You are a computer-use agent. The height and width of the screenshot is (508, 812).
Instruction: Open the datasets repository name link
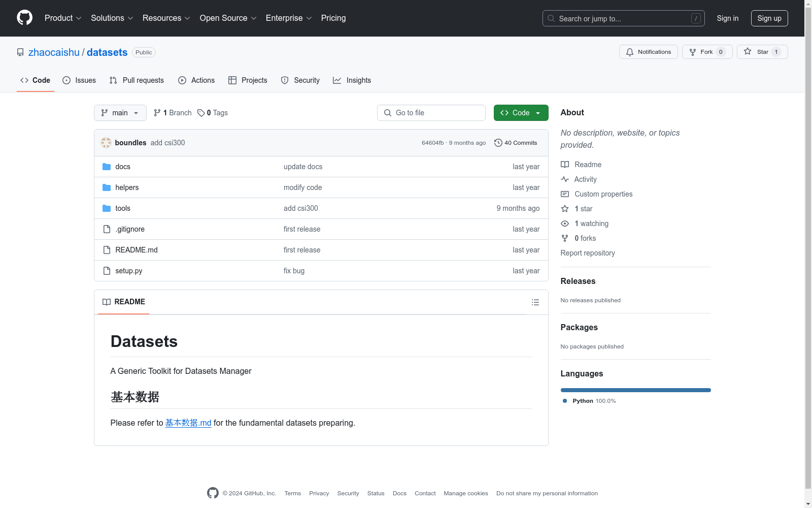(x=107, y=52)
